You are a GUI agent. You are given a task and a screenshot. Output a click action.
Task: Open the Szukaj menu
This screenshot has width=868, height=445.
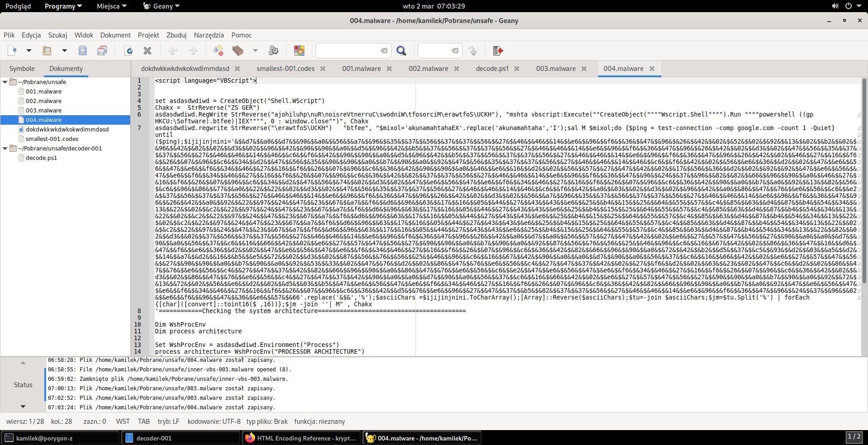coord(58,35)
